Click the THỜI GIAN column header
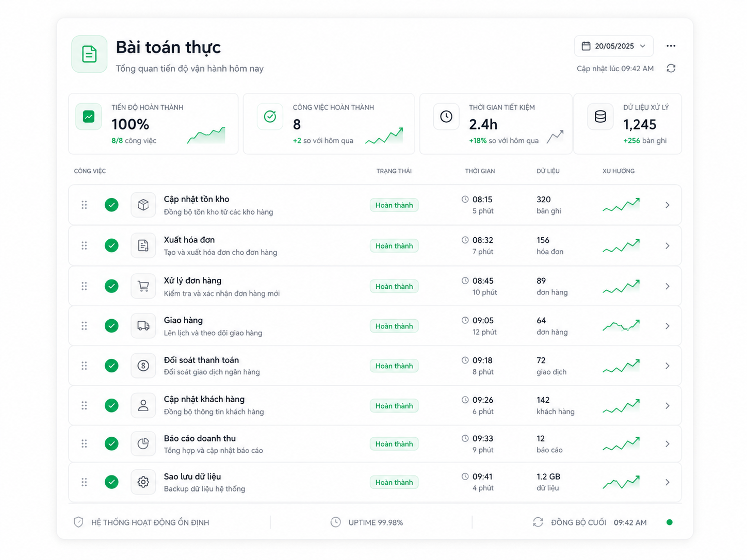The width and height of the screenshot is (747, 560). pyautogui.click(x=480, y=171)
